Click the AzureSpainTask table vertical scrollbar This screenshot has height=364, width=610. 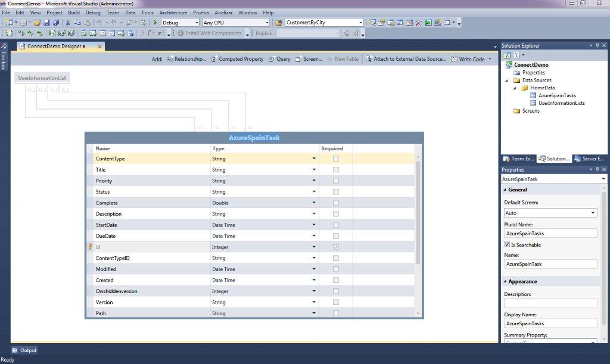coord(418,212)
